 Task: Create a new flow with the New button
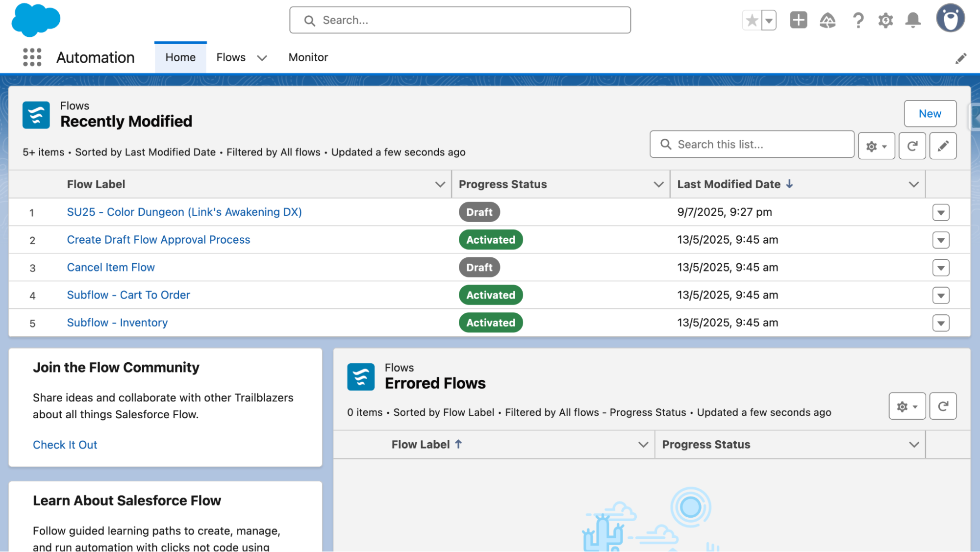tap(930, 113)
